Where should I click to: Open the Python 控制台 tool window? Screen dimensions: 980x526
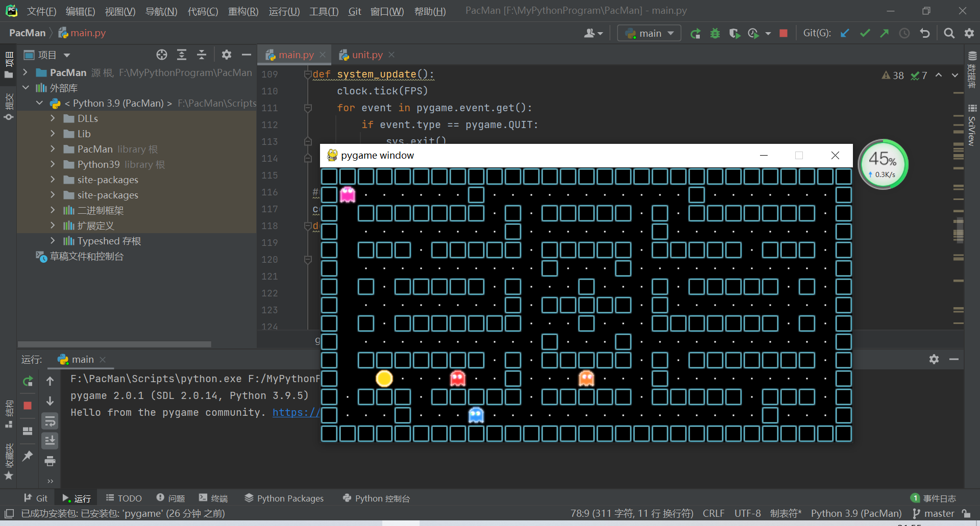pos(376,498)
